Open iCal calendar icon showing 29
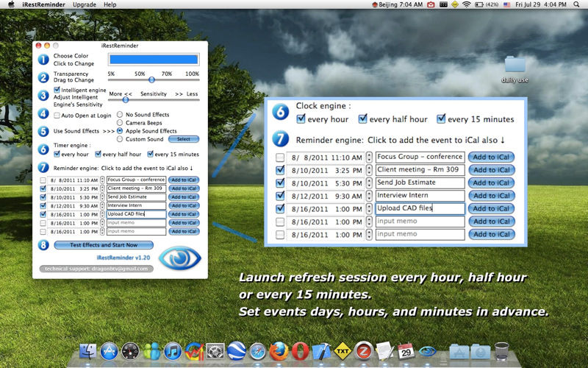The width and height of the screenshot is (588, 368). [406, 352]
